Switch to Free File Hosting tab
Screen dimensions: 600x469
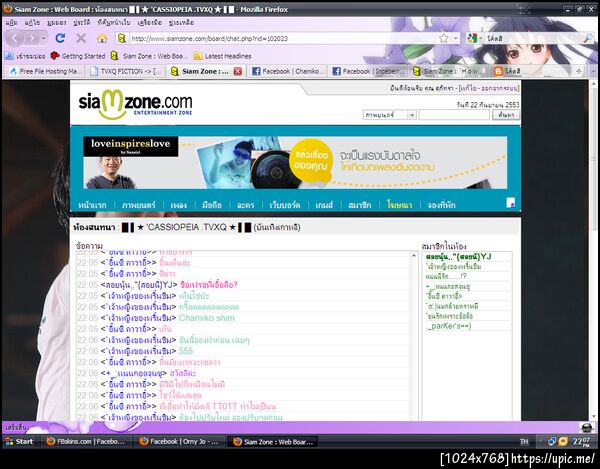click(x=46, y=71)
